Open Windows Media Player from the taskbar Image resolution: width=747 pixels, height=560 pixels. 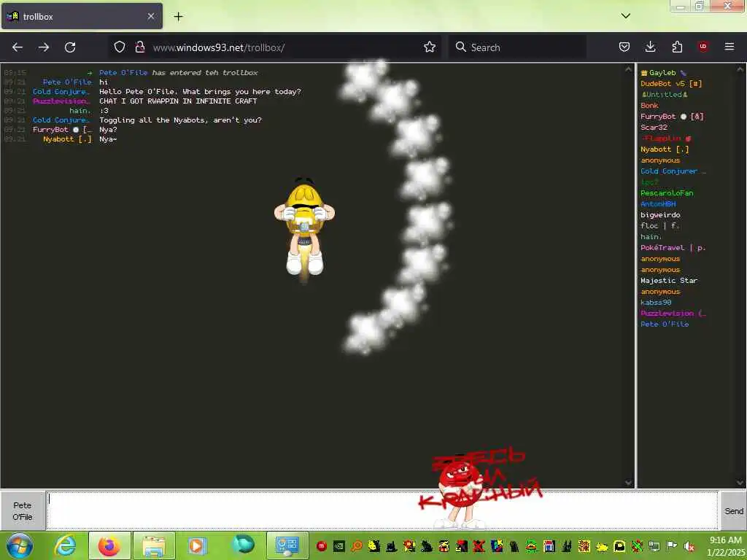tap(197, 545)
